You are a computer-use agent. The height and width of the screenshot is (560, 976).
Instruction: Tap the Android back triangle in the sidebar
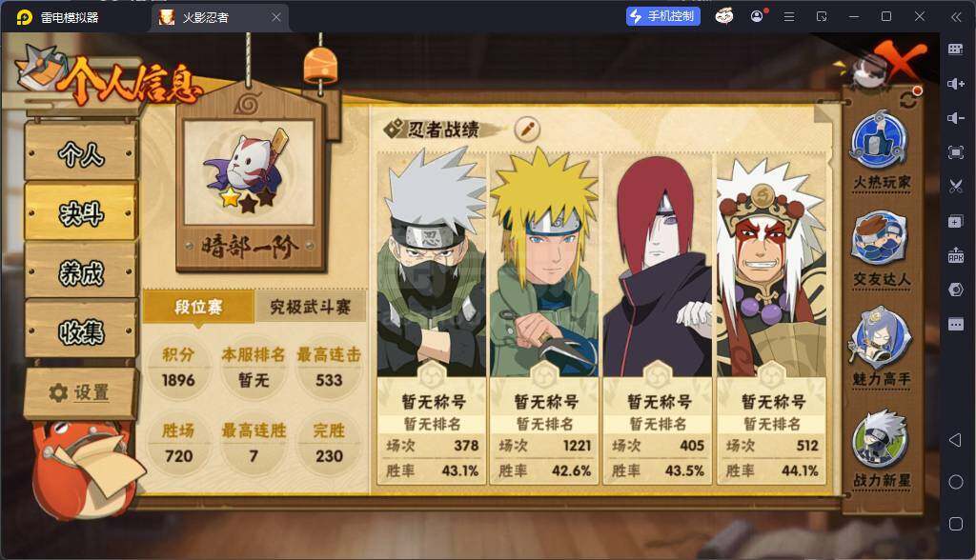point(955,440)
